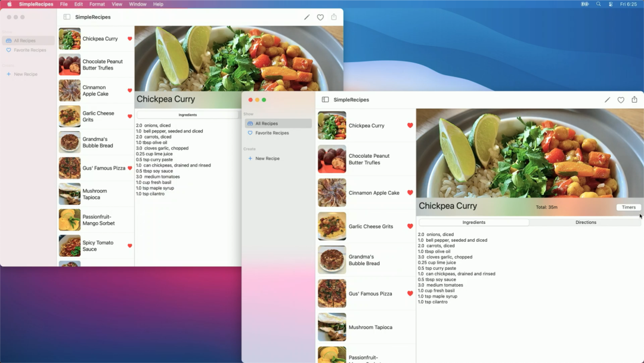Select the Ingredients tab in front window
This screenshot has width=644, height=363.
click(x=474, y=223)
